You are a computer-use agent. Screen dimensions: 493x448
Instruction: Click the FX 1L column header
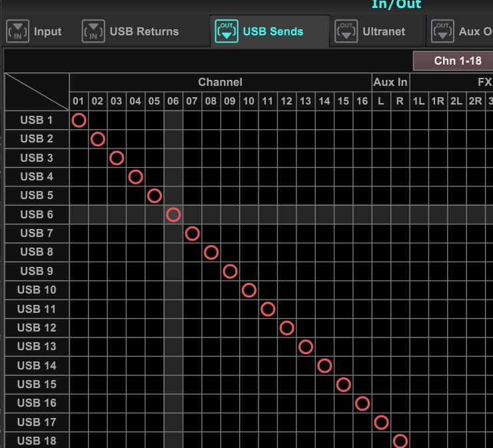coord(419,101)
